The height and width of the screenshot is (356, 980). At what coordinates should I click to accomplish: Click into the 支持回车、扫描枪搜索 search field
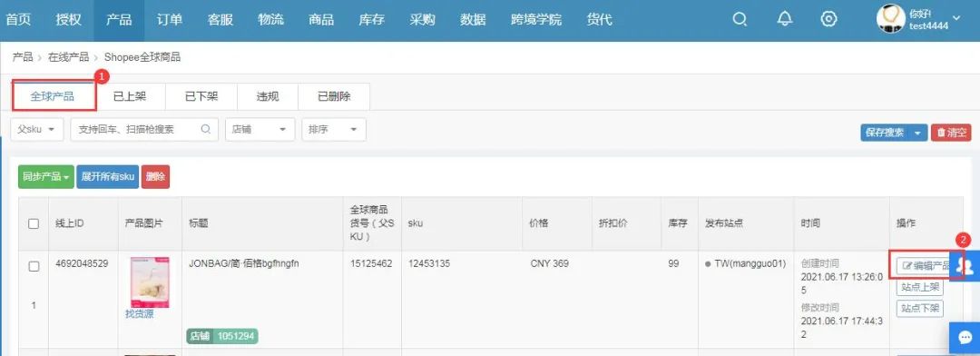(144, 130)
